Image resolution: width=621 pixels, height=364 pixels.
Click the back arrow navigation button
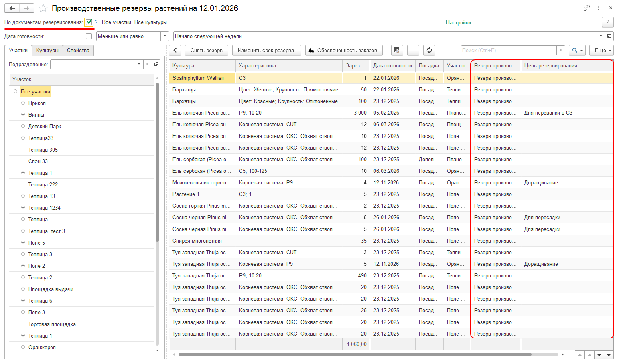(12, 8)
